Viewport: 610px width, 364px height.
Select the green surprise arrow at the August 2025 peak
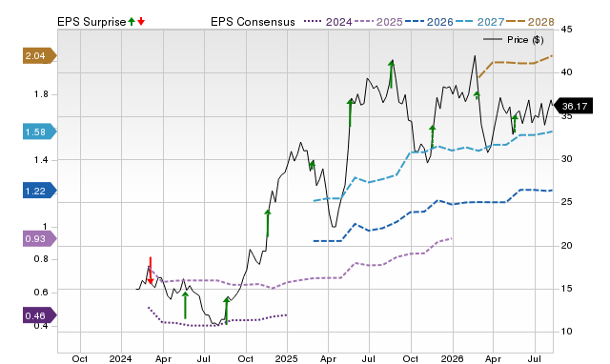[392, 74]
